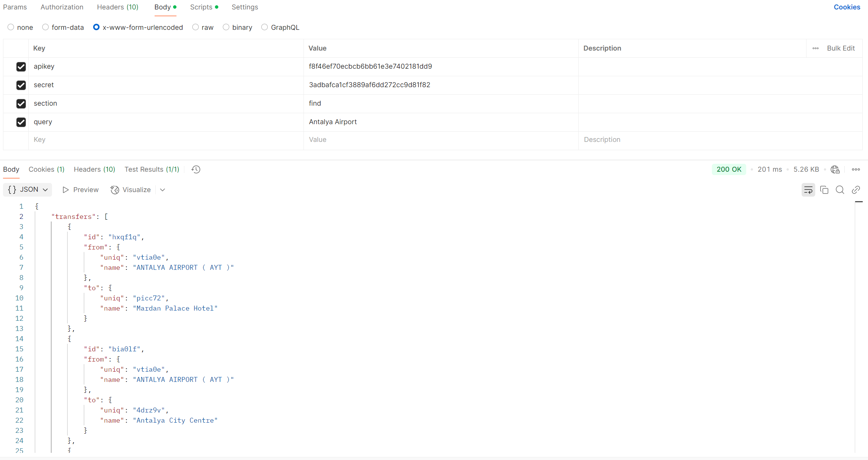Click the network globe lock icon
This screenshot has width=868, height=460.
(x=835, y=169)
